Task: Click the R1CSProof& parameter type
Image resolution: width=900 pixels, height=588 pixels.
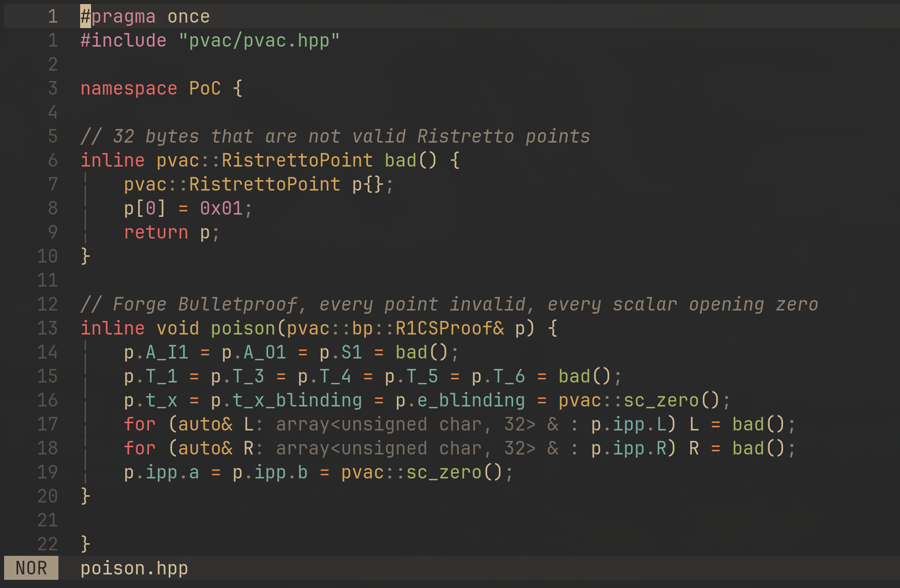Action: coord(450,328)
